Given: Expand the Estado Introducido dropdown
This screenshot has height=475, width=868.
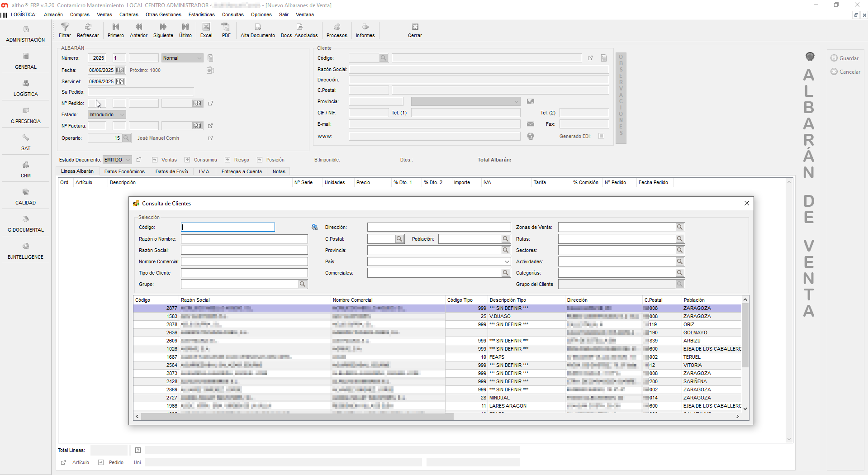Looking at the screenshot, I should [122, 115].
